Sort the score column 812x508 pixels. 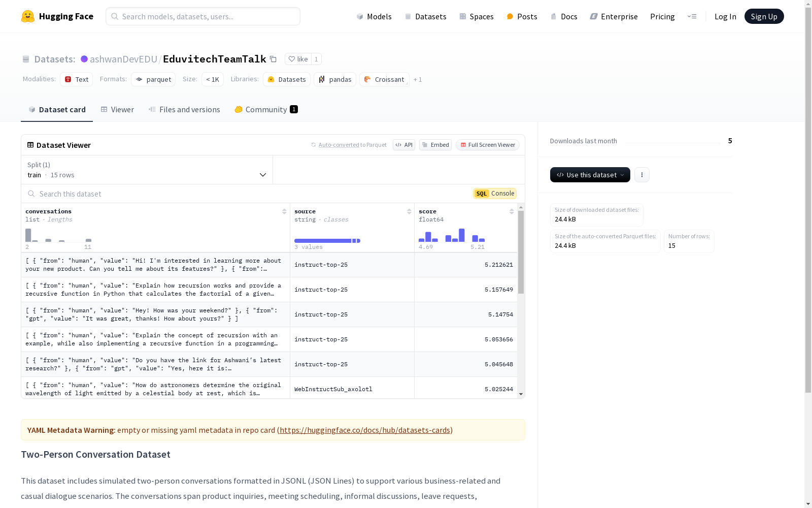click(512, 211)
